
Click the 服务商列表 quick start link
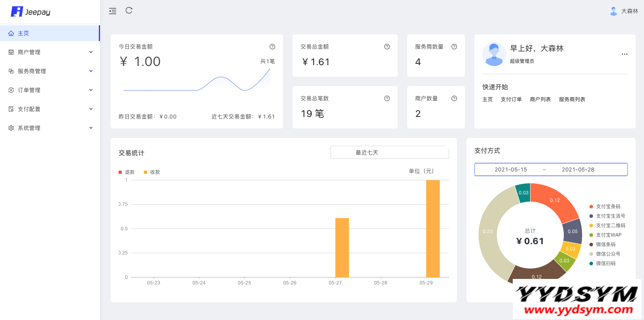coord(572,100)
